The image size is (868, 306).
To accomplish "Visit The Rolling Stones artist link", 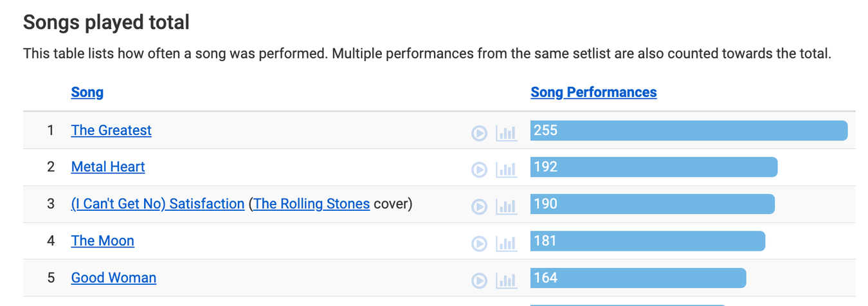I will (x=312, y=204).
